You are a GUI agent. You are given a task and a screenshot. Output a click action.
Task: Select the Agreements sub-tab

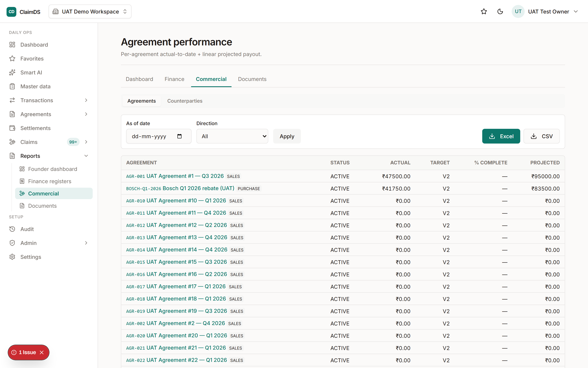tap(142, 101)
